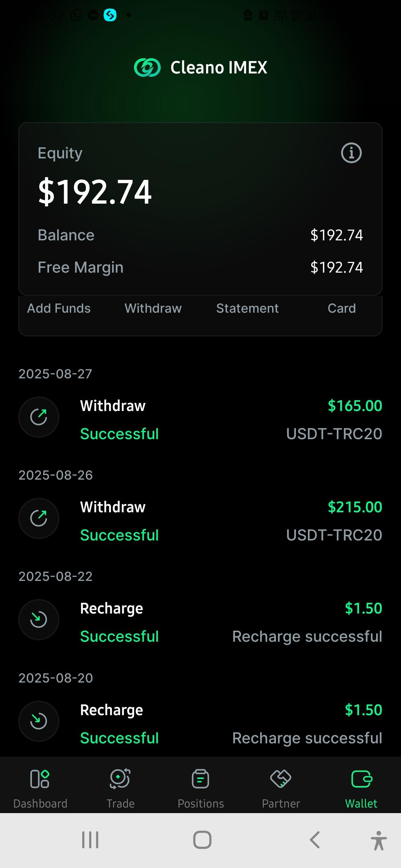Screen dimensions: 401x868
Task: Tap the 2025-08-20 recharge transaction icon
Action: (39, 721)
